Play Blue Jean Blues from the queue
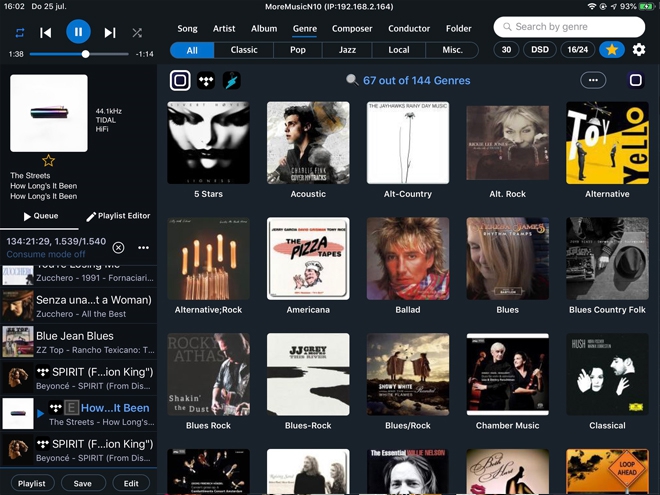This screenshot has width=660, height=495. [x=79, y=342]
